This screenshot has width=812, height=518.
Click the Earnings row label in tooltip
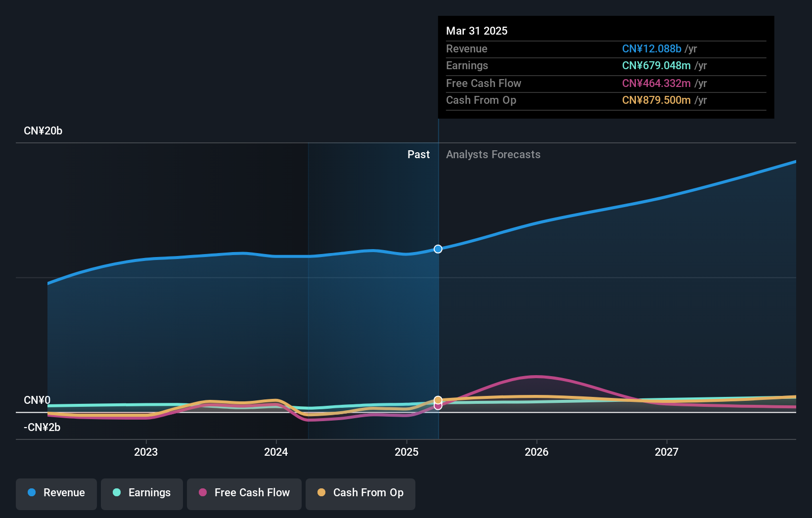pyautogui.click(x=467, y=66)
